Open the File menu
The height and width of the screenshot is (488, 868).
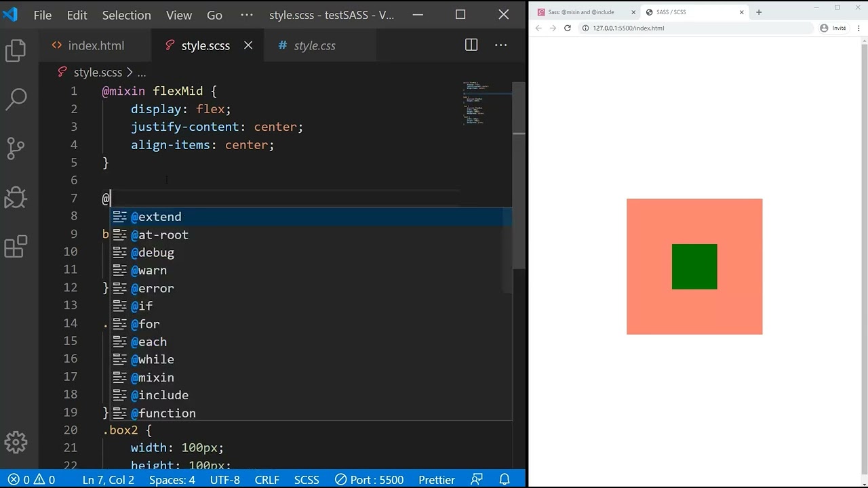pos(43,14)
